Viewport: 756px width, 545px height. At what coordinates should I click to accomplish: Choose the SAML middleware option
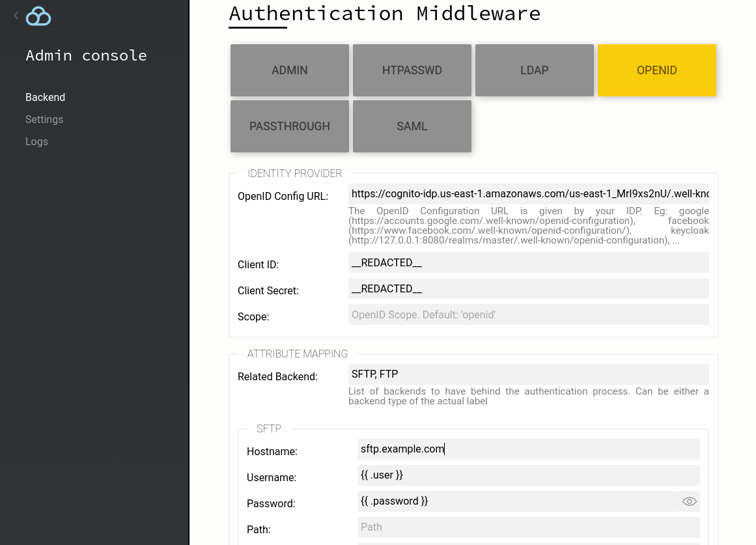[x=412, y=126]
